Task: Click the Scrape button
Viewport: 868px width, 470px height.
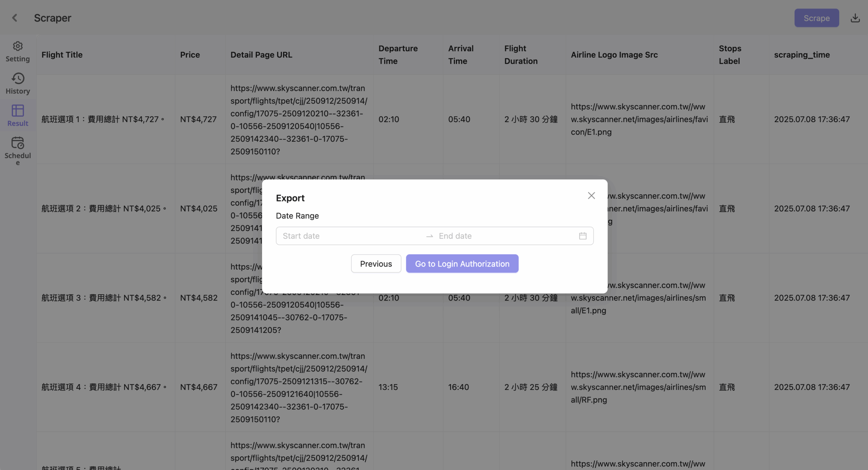Action: pos(816,18)
